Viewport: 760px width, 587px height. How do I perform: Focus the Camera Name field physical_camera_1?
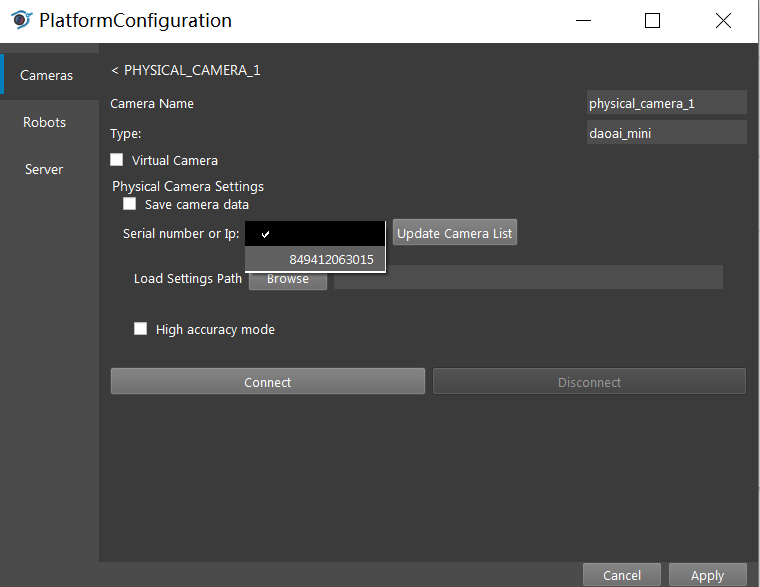666,102
